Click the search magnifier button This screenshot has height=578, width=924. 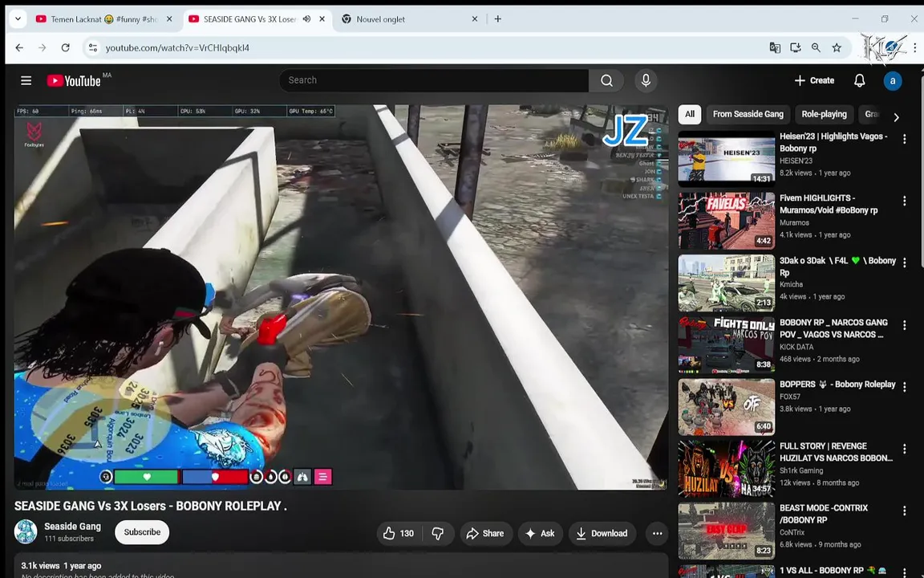click(x=606, y=80)
